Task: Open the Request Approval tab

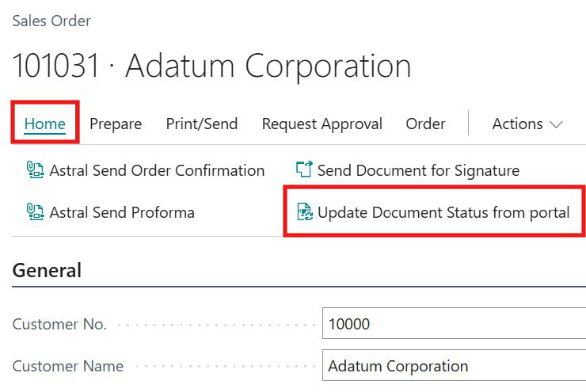Action: click(322, 124)
